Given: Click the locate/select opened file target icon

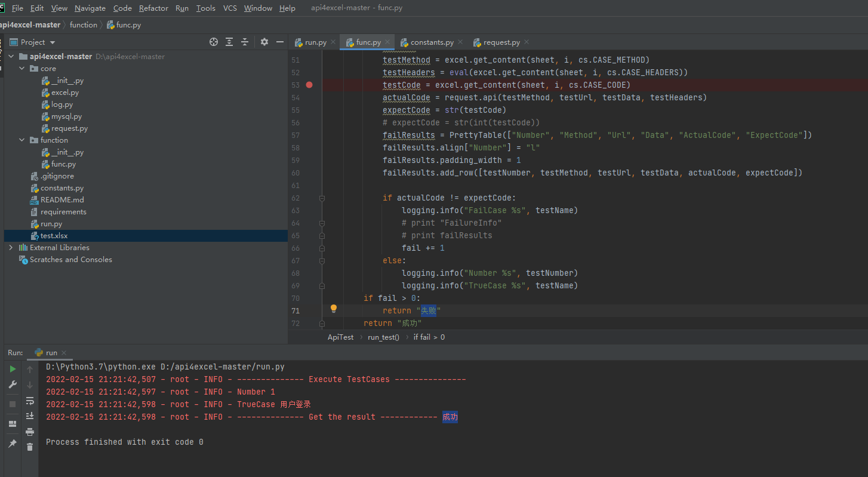Looking at the screenshot, I should tap(214, 42).
